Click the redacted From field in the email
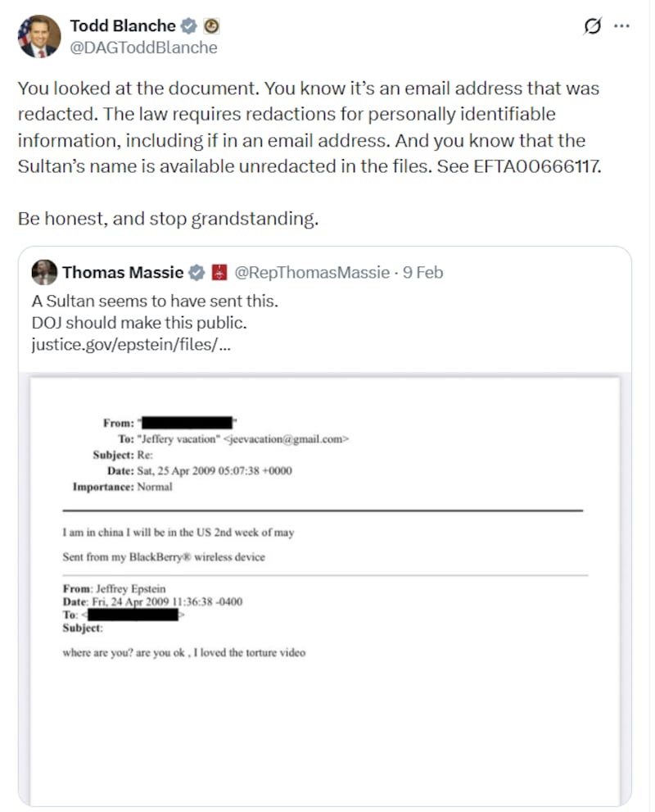Image resolution: width=655 pixels, height=812 pixels. click(187, 423)
